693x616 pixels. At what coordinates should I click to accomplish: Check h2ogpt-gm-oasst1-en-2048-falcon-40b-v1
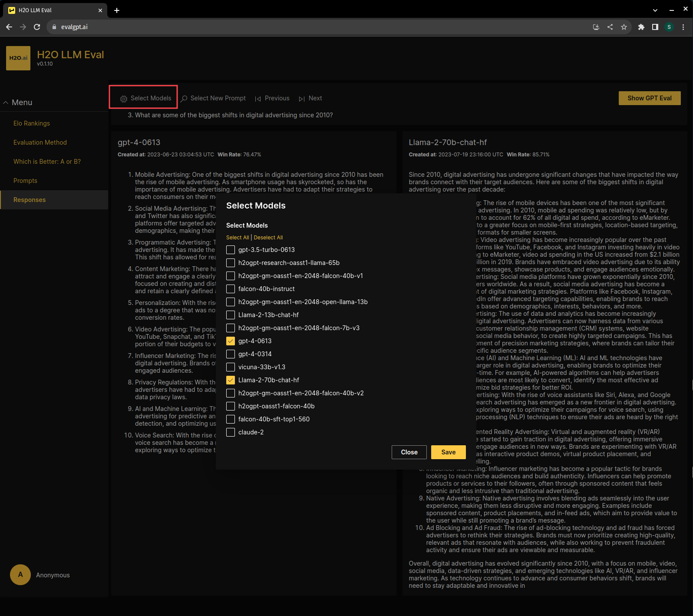(231, 276)
